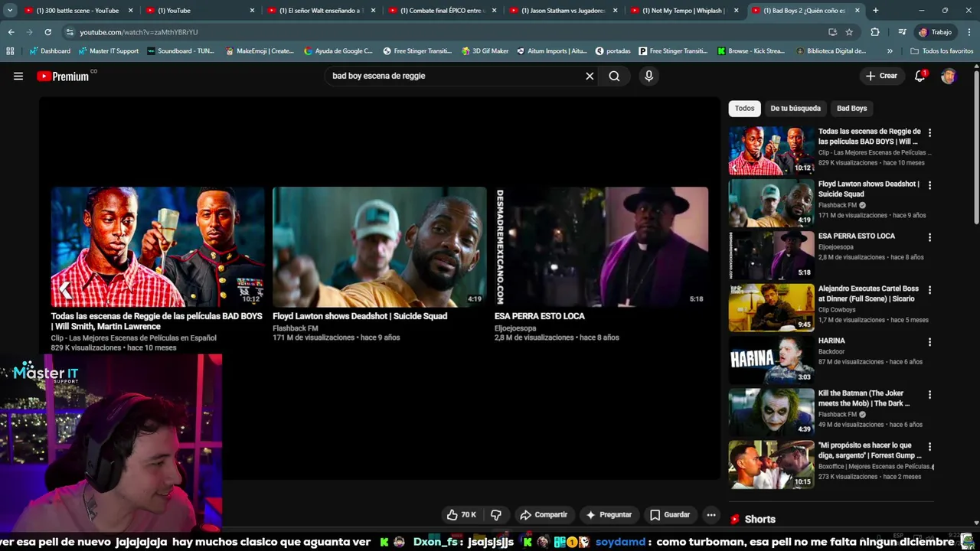The height and width of the screenshot is (551, 980).
Task: Open notifications bell
Action: pos(920,76)
